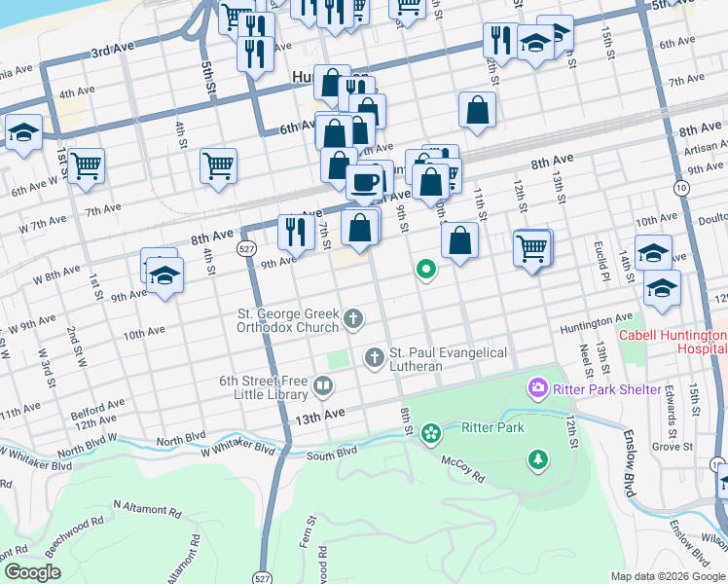
Task: Click the 13th Ave street label
Action: 320,417
